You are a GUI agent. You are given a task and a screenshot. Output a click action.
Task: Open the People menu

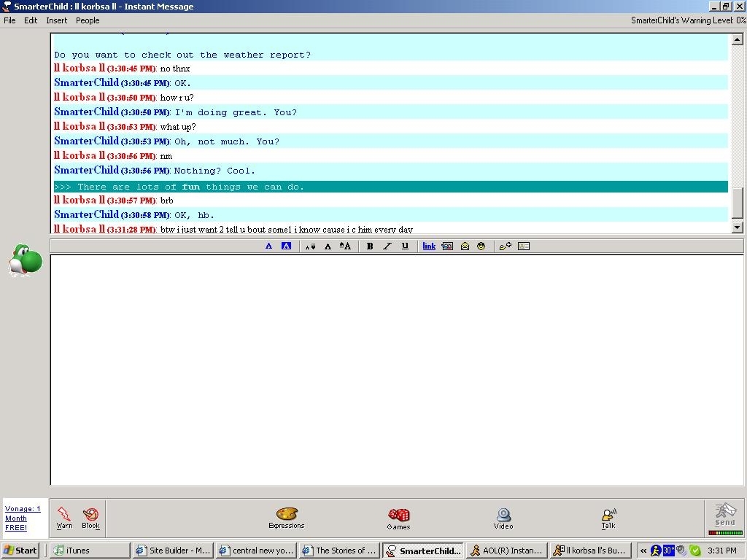pyautogui.click(x=88, y=20)
